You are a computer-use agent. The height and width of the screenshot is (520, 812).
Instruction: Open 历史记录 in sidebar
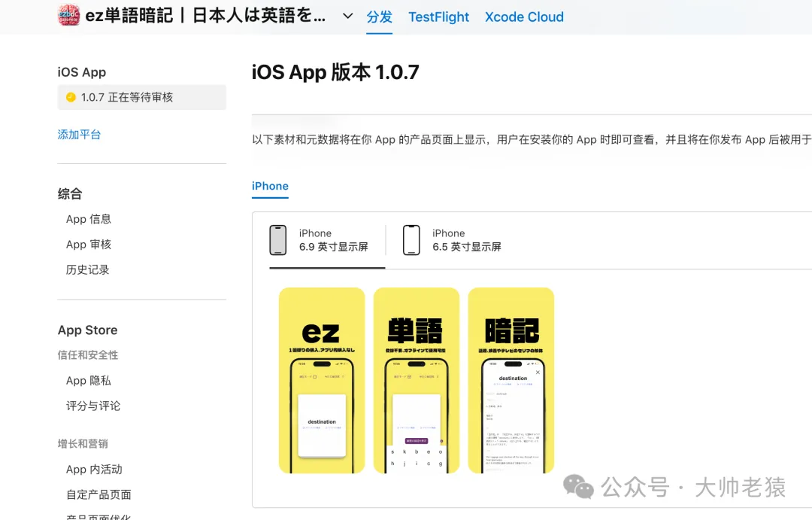click(87, 270)
